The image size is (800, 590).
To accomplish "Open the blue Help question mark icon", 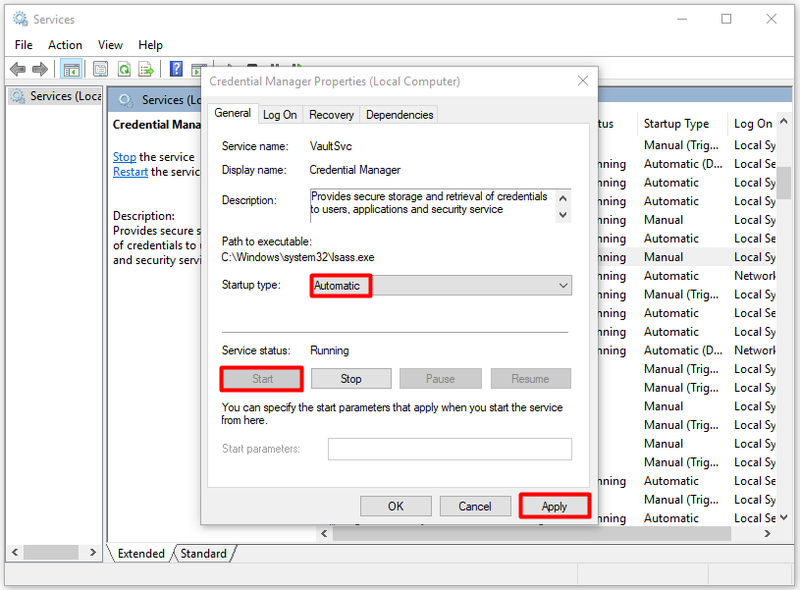I will pos(176,69).
